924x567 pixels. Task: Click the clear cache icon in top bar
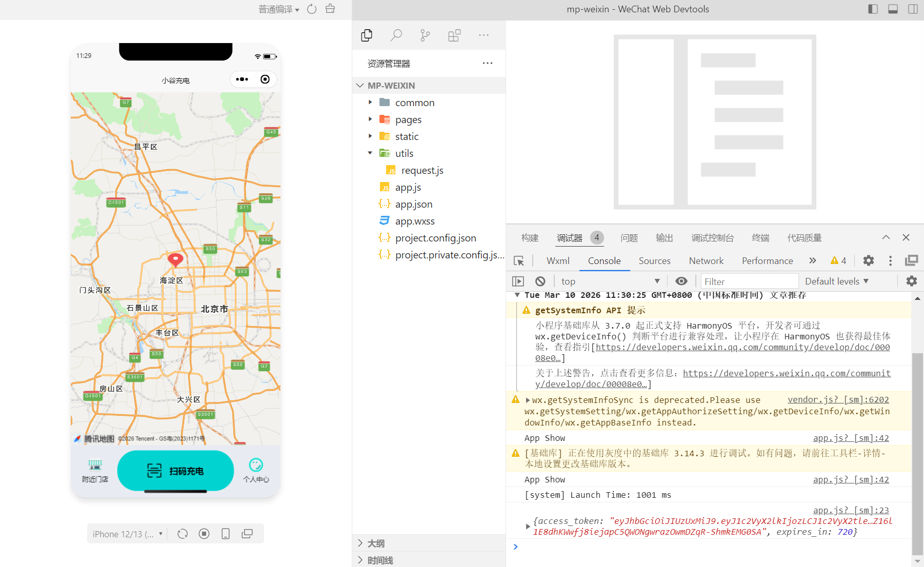330,9
